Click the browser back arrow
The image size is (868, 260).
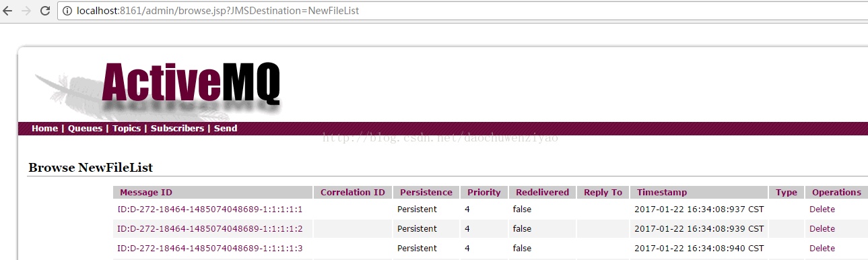coord(9,11)
